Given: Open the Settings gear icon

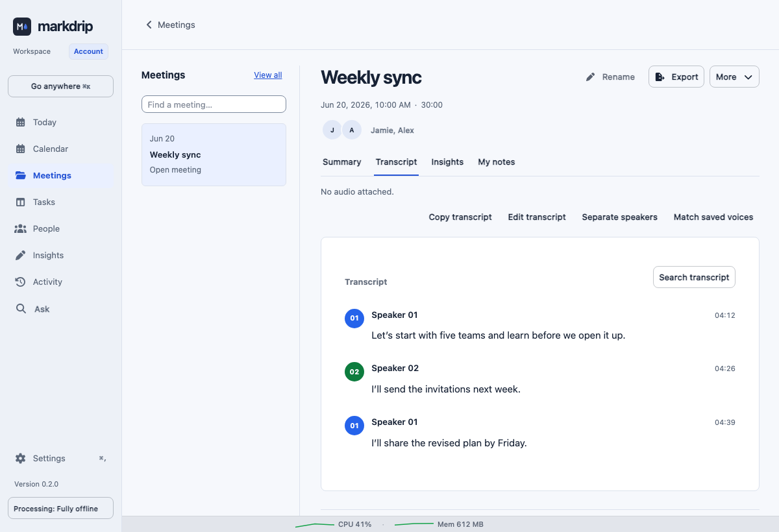Looking at the screenshot, I should click(21, 458).
